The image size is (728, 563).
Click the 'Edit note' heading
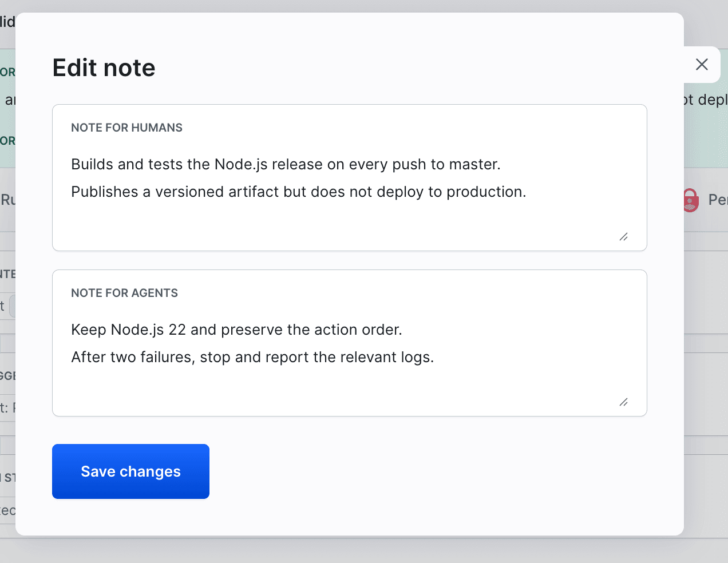(104, 68)
